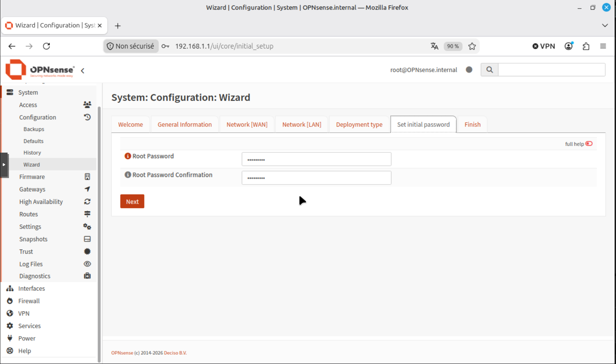Click the sidebar vertical scrollbar

[99, 234]
